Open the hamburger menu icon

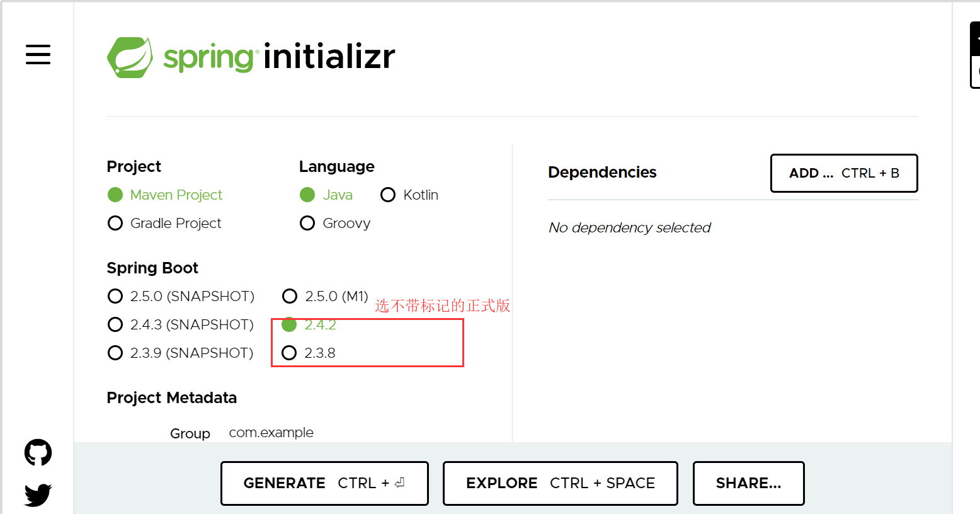click(38, 54)
